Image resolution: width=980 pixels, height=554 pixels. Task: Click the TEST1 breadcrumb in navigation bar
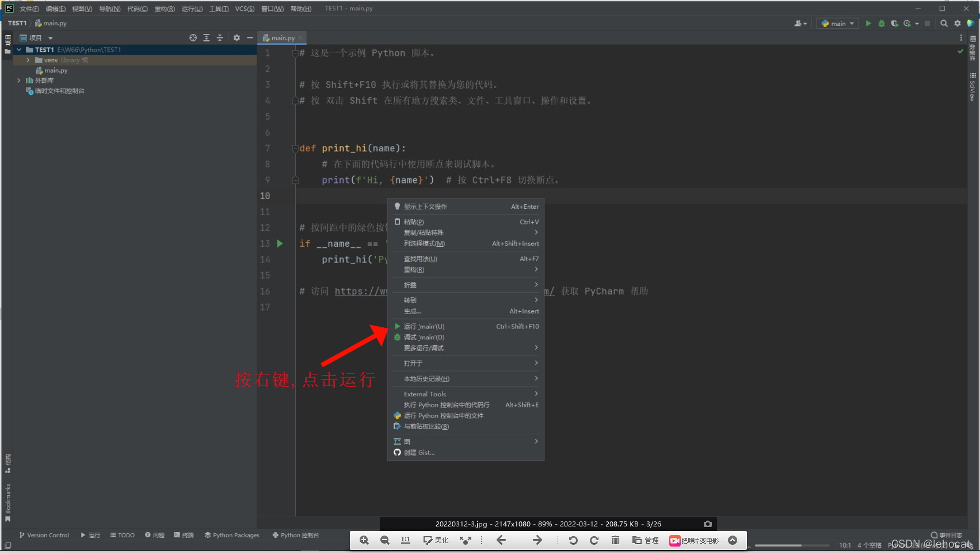tap(17, 24)
